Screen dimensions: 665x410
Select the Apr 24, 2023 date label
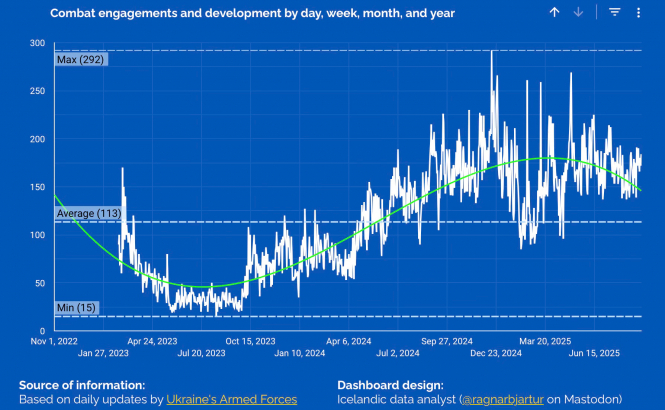(x=154, y=340)
